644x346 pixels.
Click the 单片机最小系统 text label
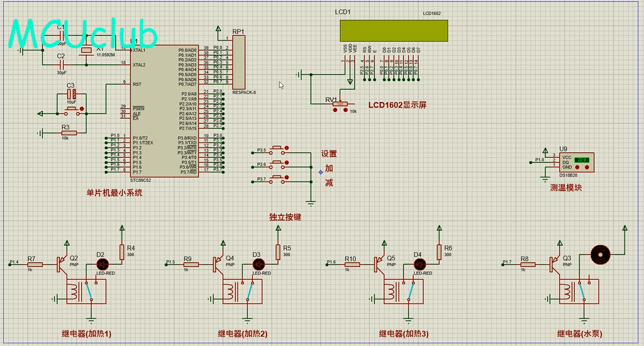114,192
